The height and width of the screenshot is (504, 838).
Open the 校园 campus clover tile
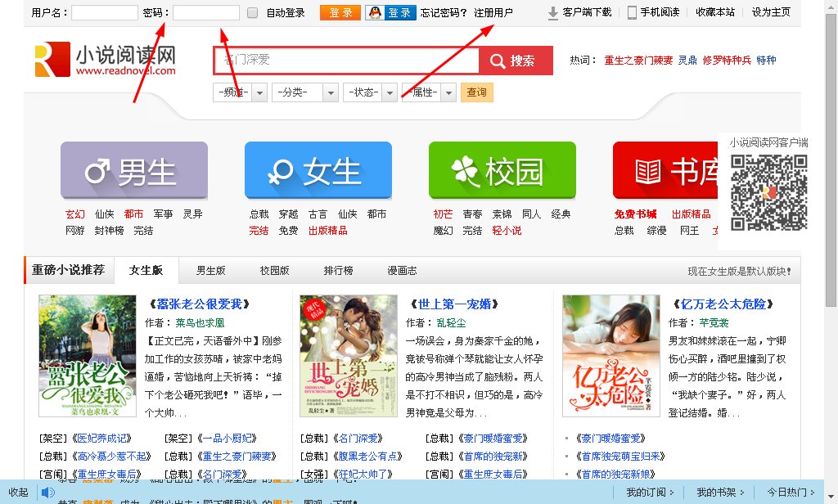502,171
